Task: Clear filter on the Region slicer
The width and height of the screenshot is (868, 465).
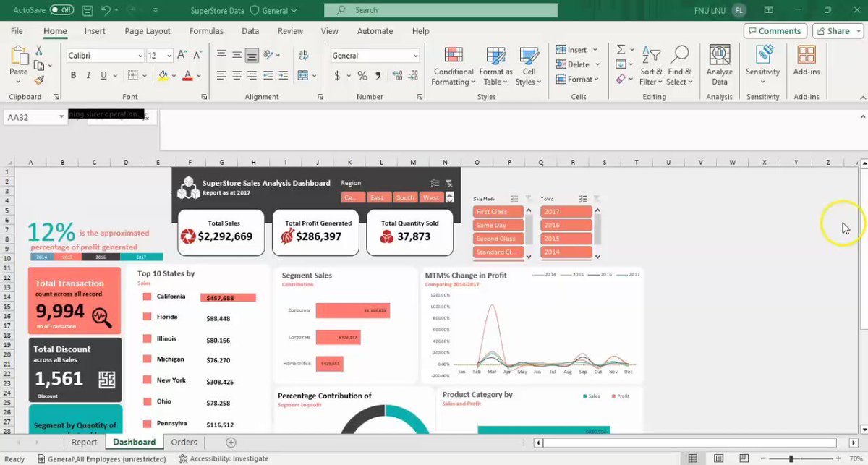Action: coord(448,184)
